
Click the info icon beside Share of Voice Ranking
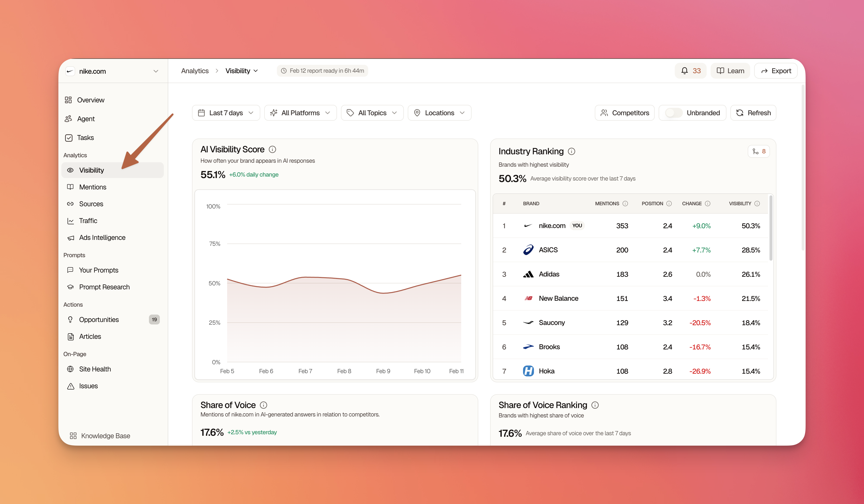click(x=595, y=405)
